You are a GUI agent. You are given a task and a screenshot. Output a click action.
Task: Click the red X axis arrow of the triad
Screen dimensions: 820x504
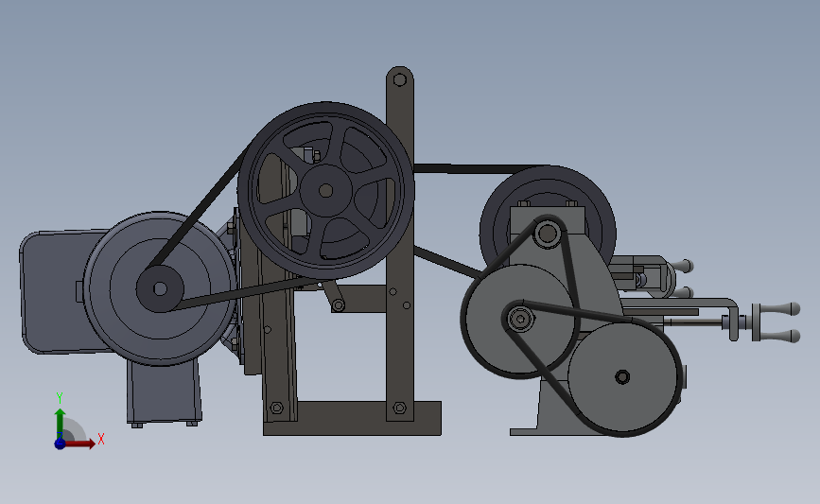[x=80, y=443]
